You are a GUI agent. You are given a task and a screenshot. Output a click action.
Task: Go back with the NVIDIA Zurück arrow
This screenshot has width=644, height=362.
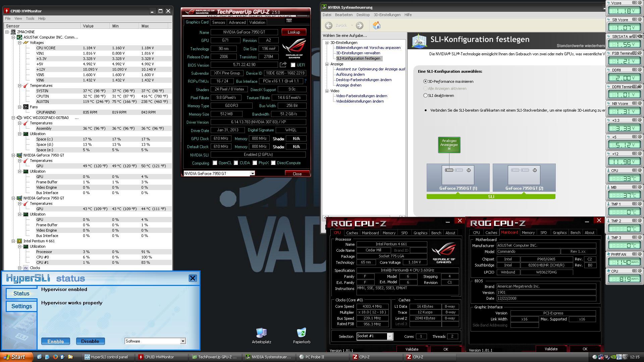(x=329, y=25)
